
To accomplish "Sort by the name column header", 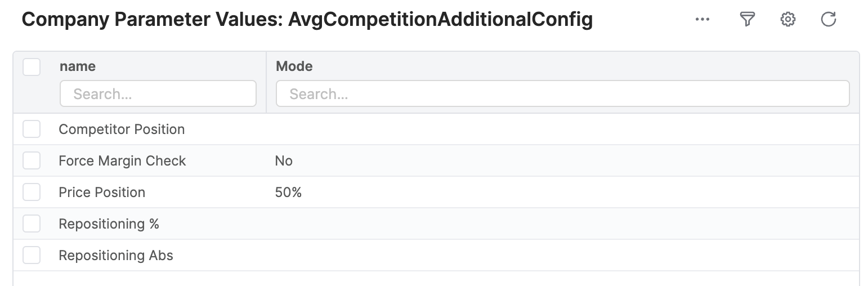I will [x=78, y=66].
